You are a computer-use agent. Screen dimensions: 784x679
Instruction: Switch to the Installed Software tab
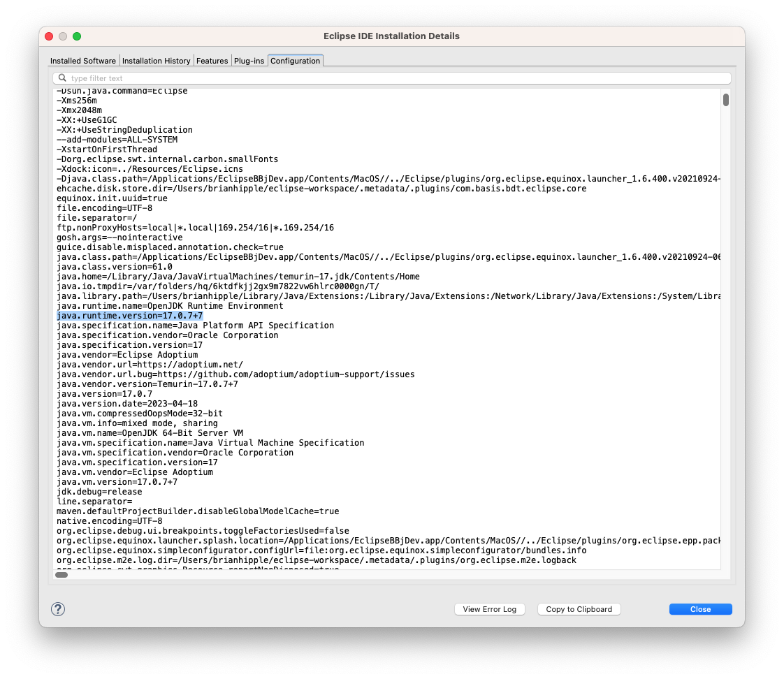point(83,61)
